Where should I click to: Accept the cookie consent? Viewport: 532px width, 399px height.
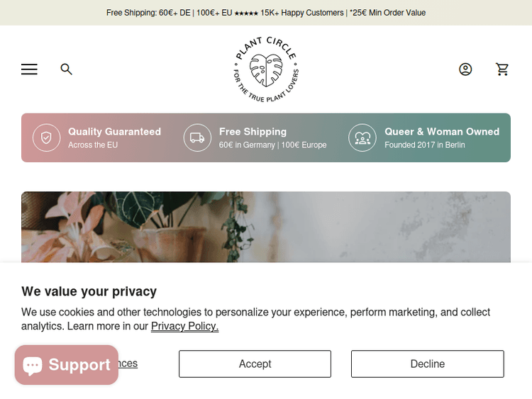point(255,364)
